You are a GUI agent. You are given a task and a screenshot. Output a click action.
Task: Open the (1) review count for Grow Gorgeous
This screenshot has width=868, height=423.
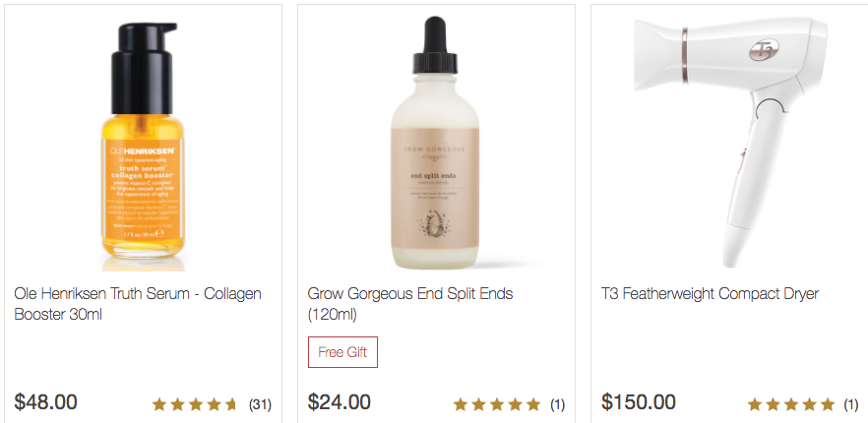pos(557,404)
